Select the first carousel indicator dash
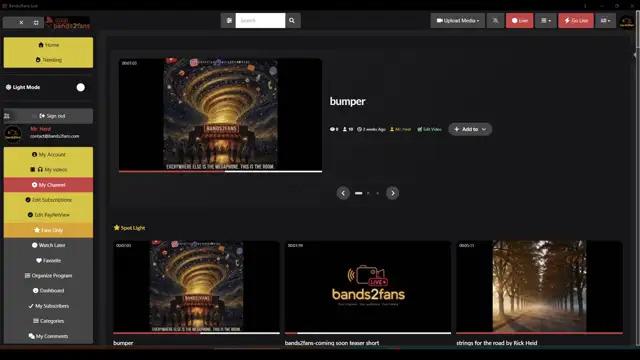The image size is (640, 360). click(x=358, y=193)
